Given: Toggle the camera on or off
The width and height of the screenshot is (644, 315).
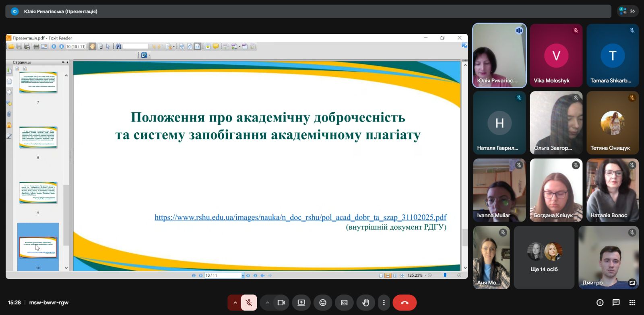Looking at the screenshot, I should [x=281, y=303].
